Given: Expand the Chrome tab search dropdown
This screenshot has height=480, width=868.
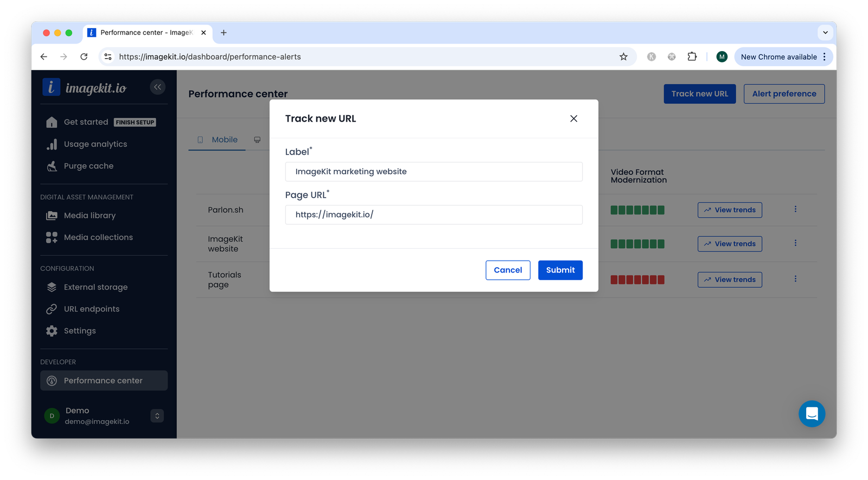Looking at the screenshot, I should click(825, 33).
